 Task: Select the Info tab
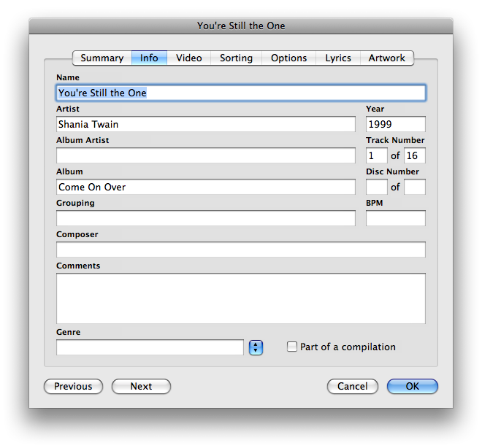coord(149,58)
